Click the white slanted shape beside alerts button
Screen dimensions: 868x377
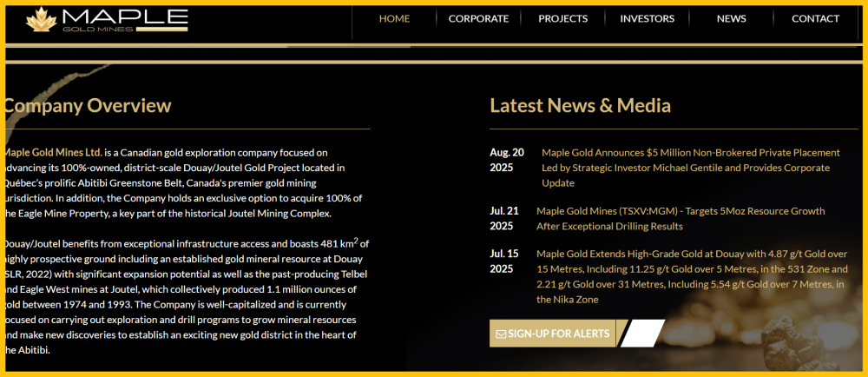(642, 334)
